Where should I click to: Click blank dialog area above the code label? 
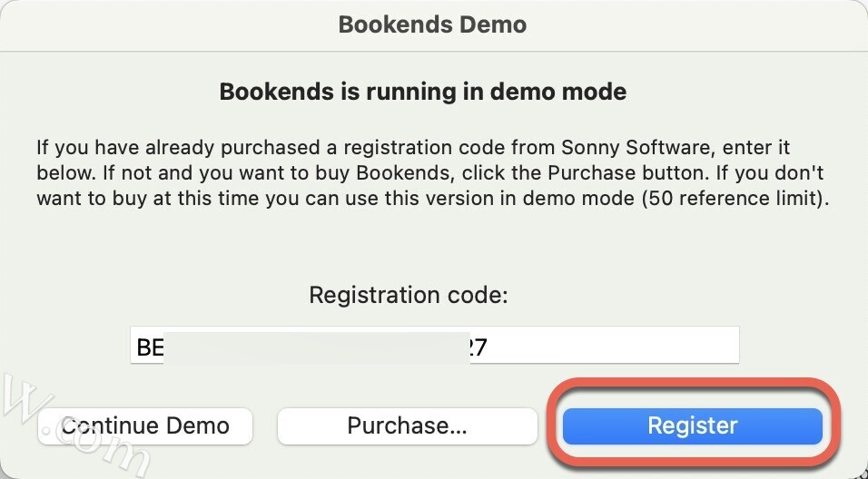point(433,249)
